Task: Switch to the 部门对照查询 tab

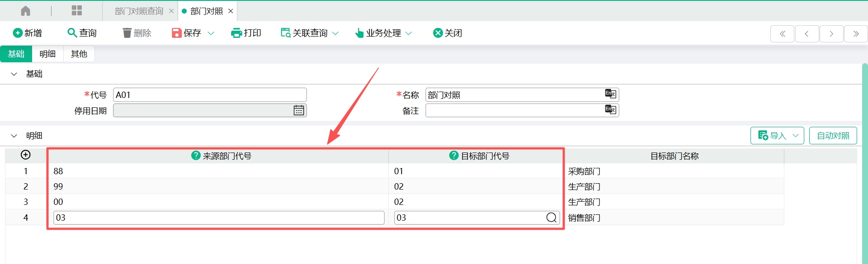Action: point(139,11)
